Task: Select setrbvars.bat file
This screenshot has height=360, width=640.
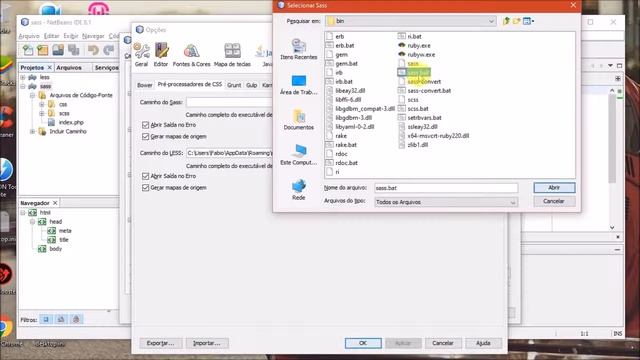Action: click(420, 118)
